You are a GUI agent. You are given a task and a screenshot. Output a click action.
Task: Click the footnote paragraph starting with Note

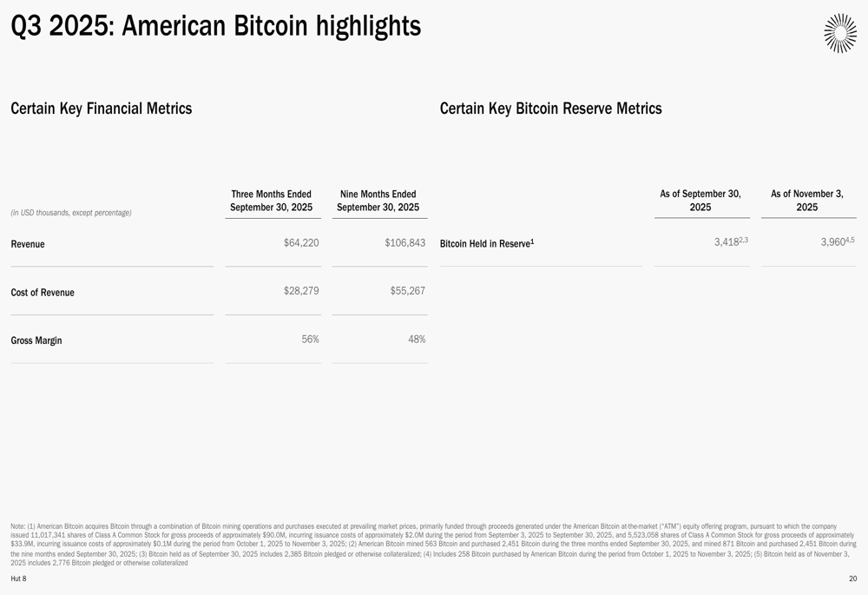tap(433, 545)
